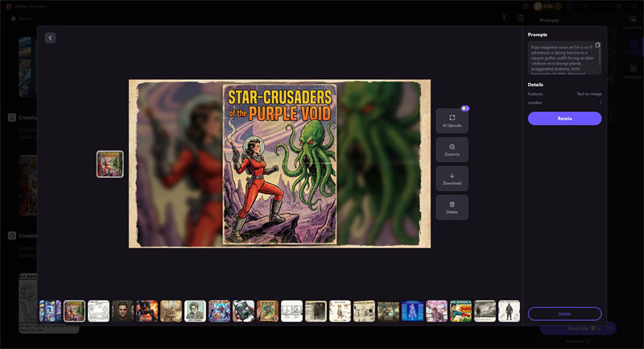Select the small Star-Crusaders thumbnail beside the preview

pyautogui.click(x=110, y=164)
